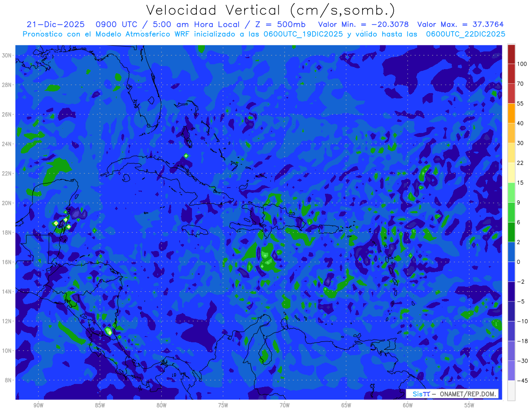Click the '18N' latitude label
This screenshot has height=411, width=532.
click(x=8, y=232)
